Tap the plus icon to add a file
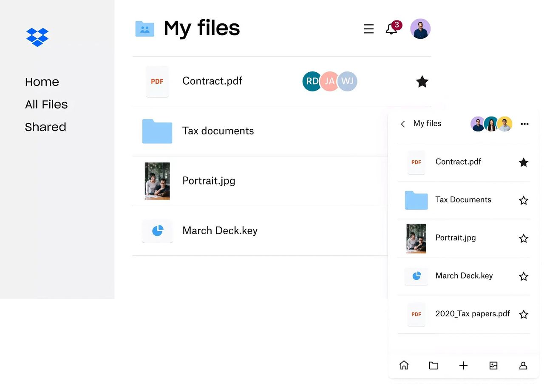Image resolution: width=544 pixels, height=392 pixels. click(463, 365)
